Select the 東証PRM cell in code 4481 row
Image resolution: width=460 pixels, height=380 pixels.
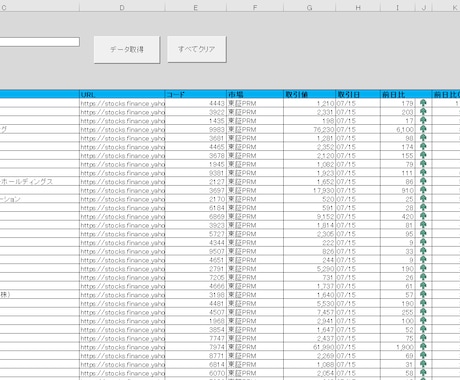pyautogui.click(x=255, y=303)
